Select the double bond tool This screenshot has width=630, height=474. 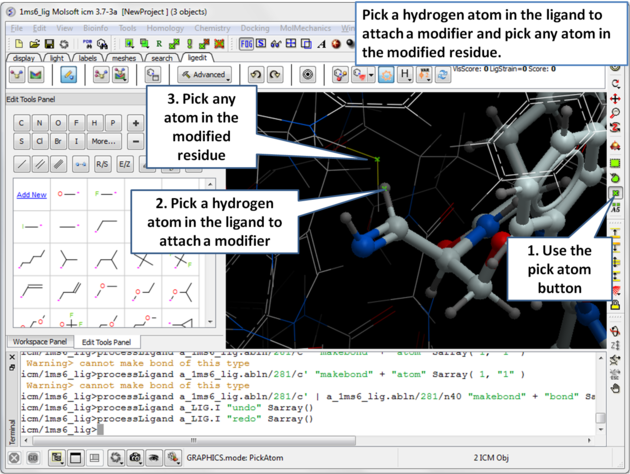40,164
